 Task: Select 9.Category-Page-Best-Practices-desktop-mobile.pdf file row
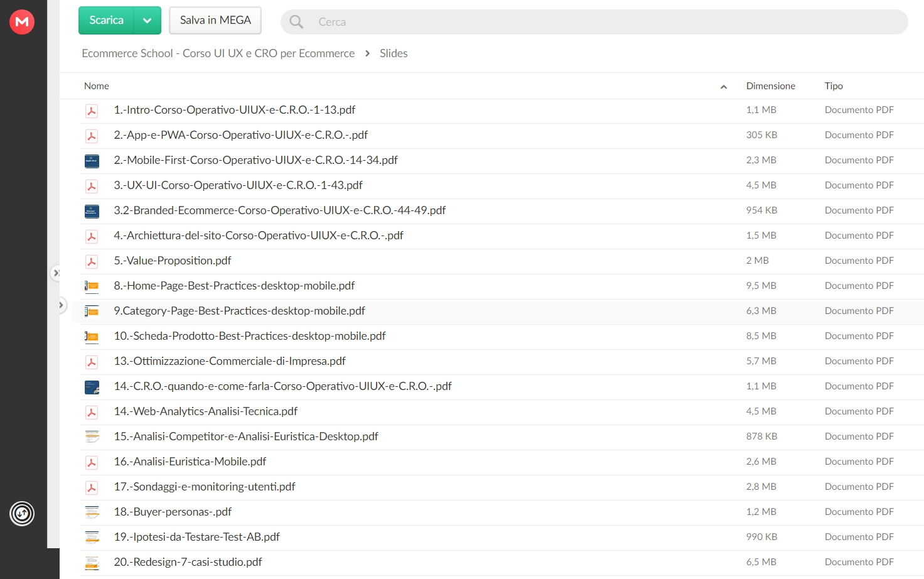coord(497,311)
